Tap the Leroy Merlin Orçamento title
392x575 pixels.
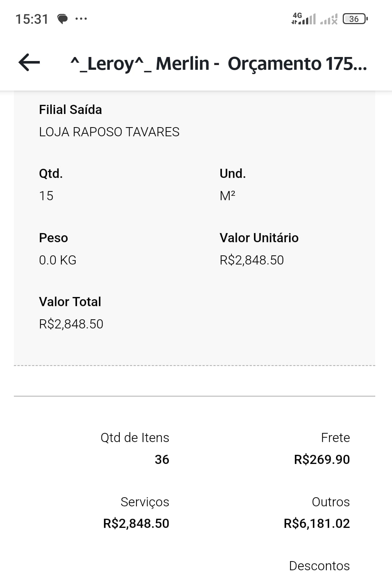click(x=218, y=64)
